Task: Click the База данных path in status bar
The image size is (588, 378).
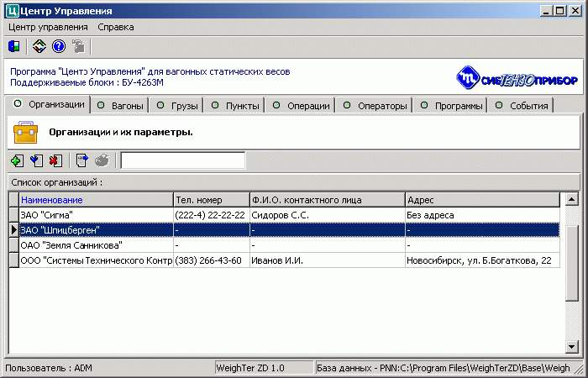Action: pyautogui.click(x=443, y=368)
